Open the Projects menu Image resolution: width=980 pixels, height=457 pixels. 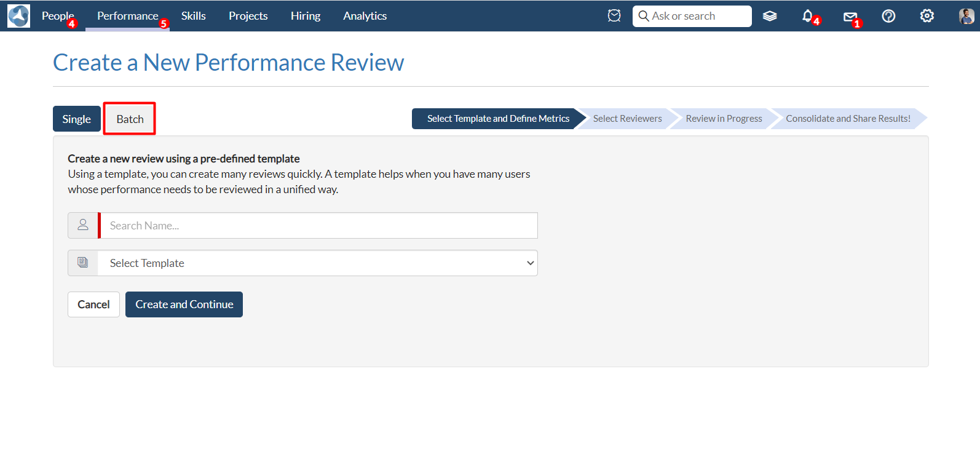click(x=248, y=16)
